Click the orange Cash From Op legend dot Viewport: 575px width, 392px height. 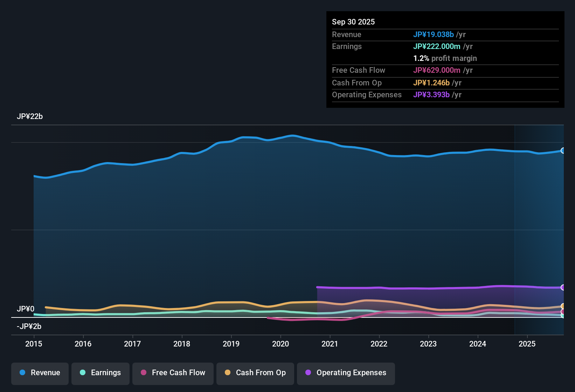coord(227,373)
